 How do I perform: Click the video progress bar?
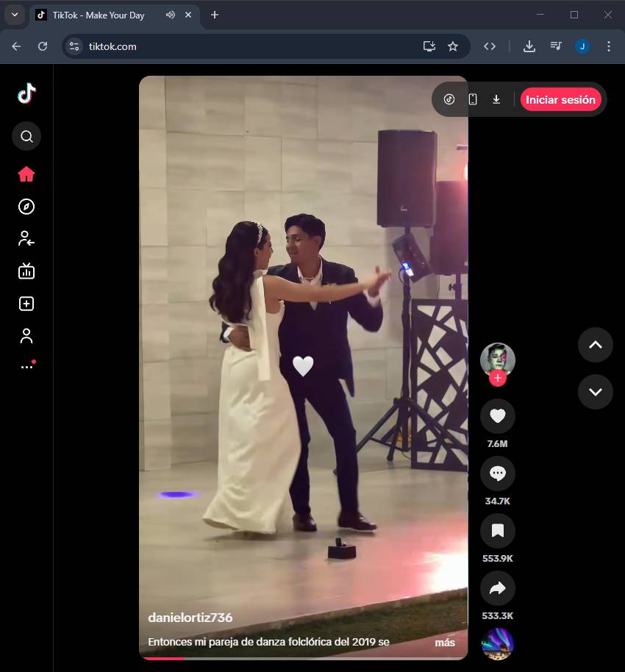303,658
